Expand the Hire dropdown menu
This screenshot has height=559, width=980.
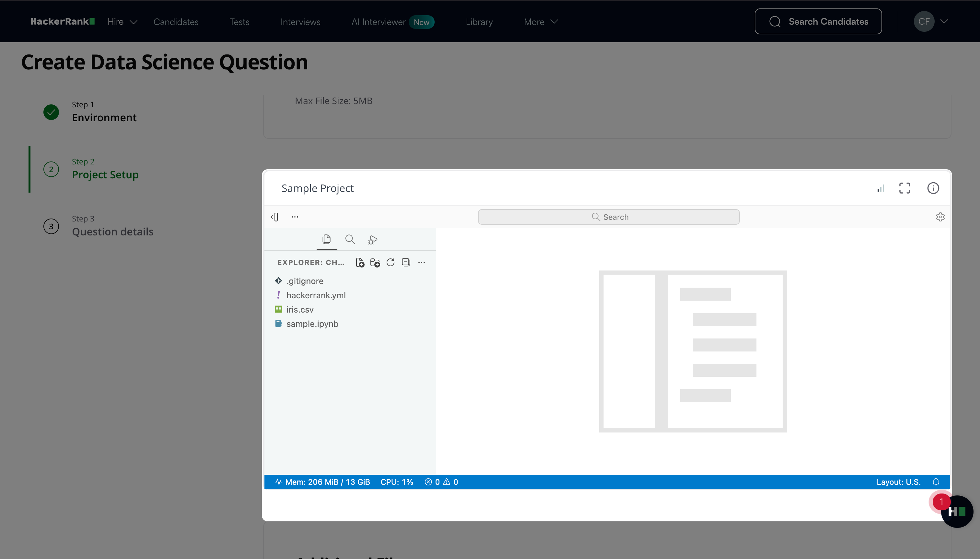122,22
